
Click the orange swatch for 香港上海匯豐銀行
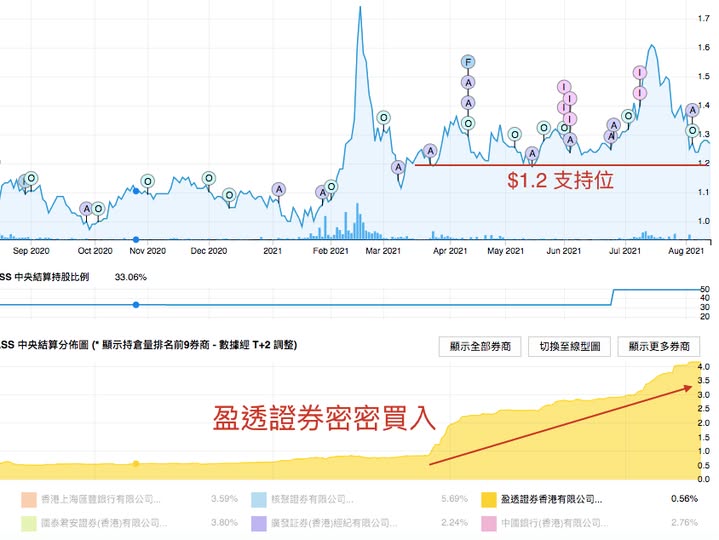point(29,500)
